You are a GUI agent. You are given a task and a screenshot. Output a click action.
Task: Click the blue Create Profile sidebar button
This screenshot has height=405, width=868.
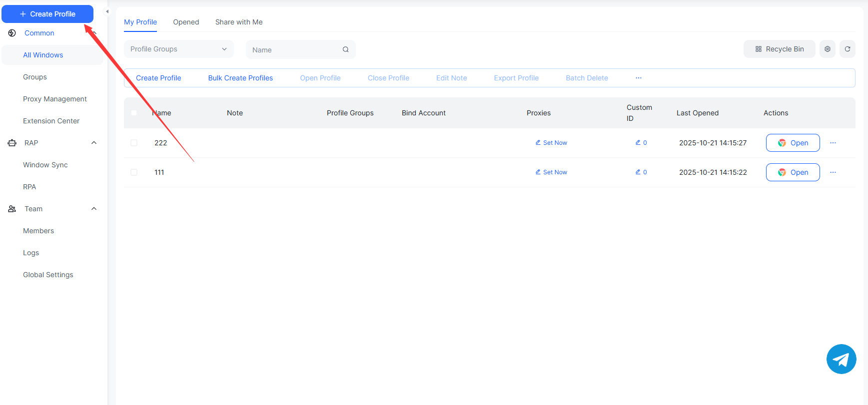[x=47, y=14]
